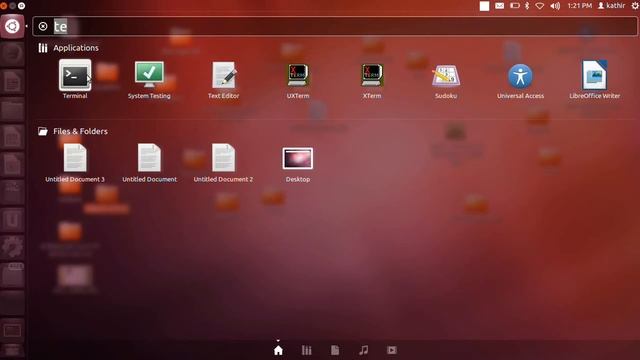
Task: Open the file named Untitled Document
Action: 149,162
